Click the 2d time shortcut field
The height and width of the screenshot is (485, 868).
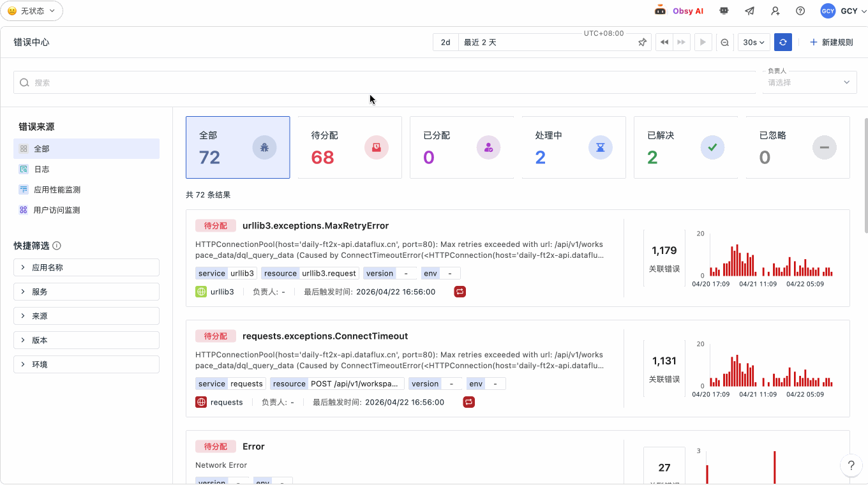(x=445, y=42)
